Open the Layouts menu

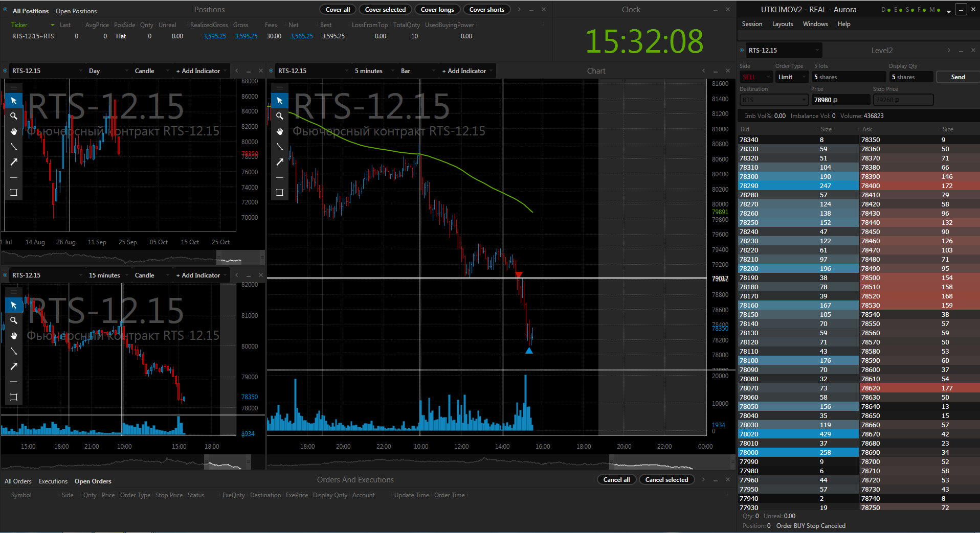783,24
